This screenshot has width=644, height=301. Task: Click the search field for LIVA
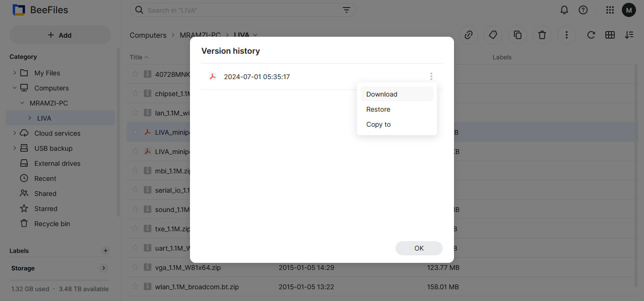coord(243,10)
